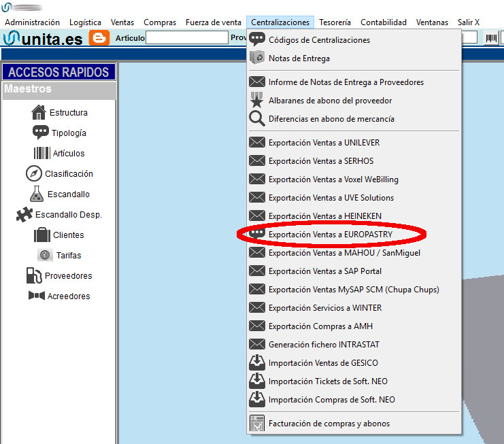Click envelope icon beside Exportación Ventas a UNILEVER
504x444 pixels.
[257, 142]
